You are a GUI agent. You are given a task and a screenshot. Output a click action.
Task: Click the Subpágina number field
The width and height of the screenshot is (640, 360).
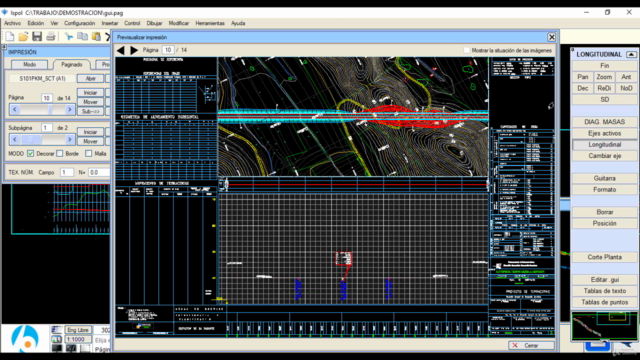(x=47, y=128)
